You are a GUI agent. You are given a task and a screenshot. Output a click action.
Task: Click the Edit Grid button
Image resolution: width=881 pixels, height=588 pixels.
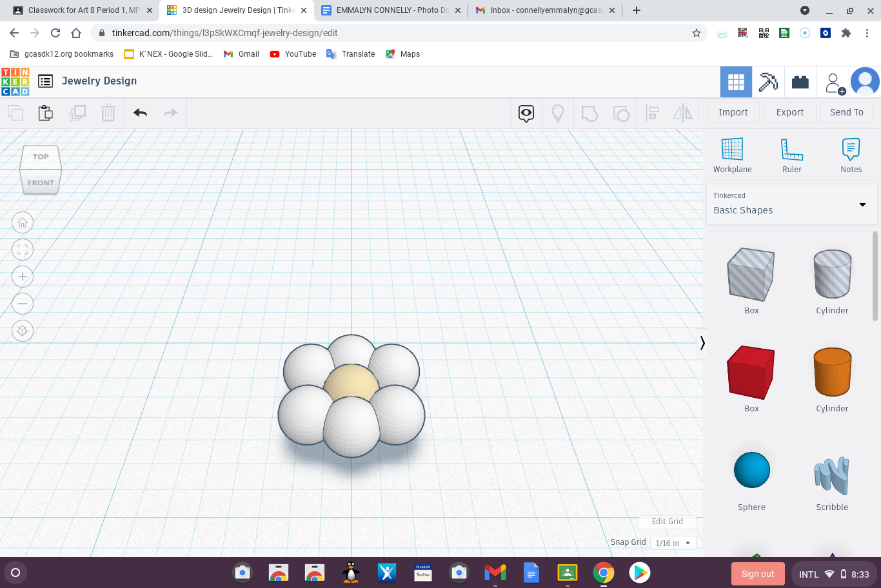(667, 521)
